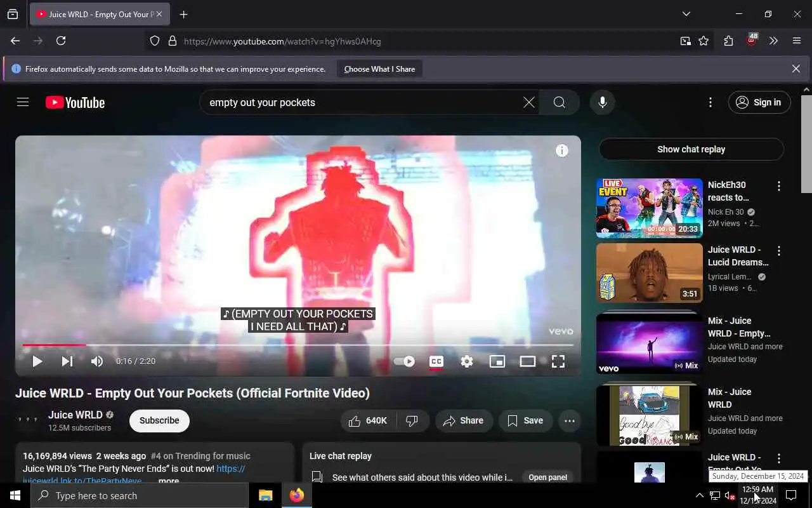This screenshot has height=508, width=812.
Task: Clear the search box with the X
Action: coord(528,102)
